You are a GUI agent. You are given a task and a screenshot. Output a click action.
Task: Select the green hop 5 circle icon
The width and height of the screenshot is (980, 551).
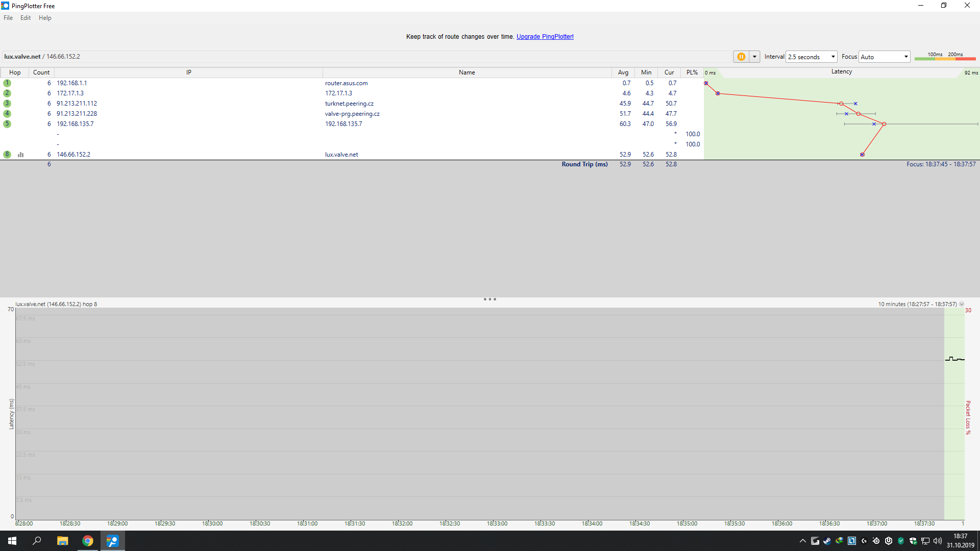7,124
